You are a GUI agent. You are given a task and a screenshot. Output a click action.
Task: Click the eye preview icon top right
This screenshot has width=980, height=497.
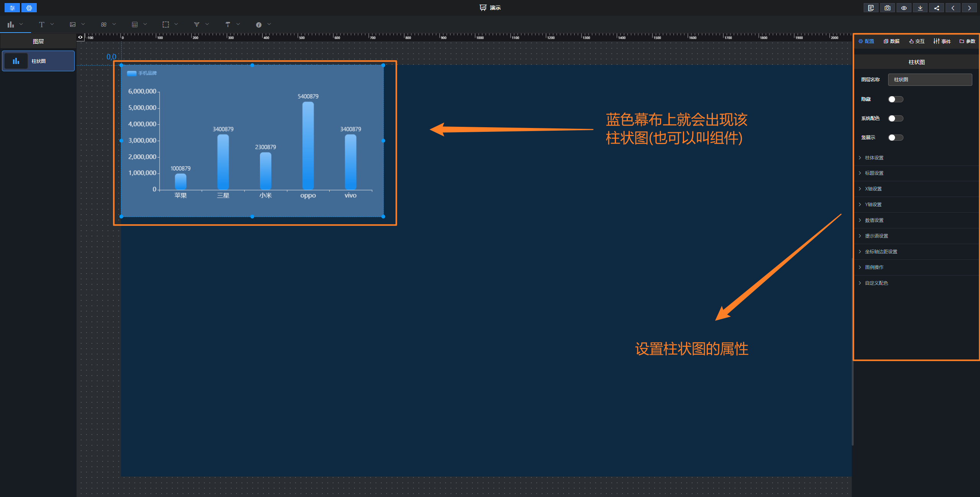coord(903,8)
